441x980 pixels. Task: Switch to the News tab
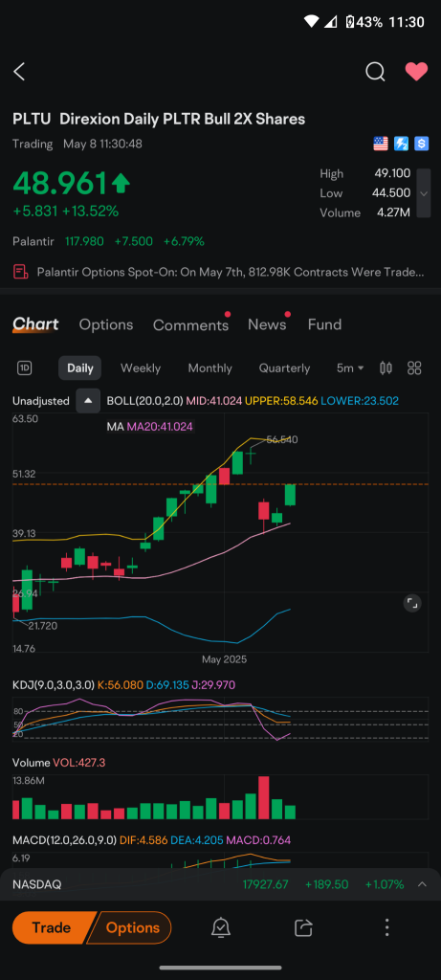click(267, 324)
